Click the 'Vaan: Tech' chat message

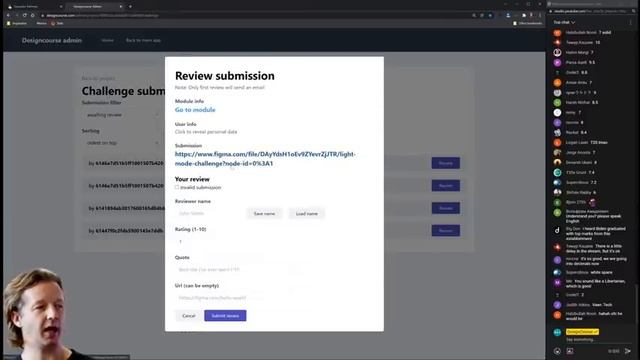click(602, 305)
